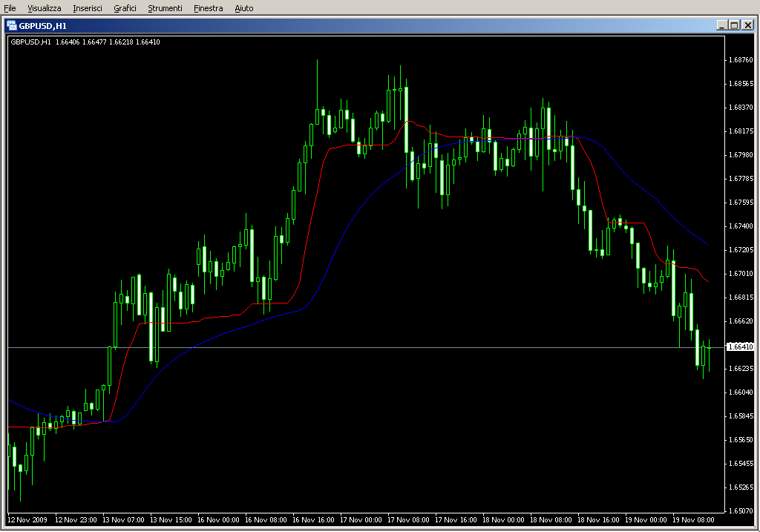The image size is (760, 532).
Task: Open the File menu
Action: pyautogui.click(x=10, y=8)
